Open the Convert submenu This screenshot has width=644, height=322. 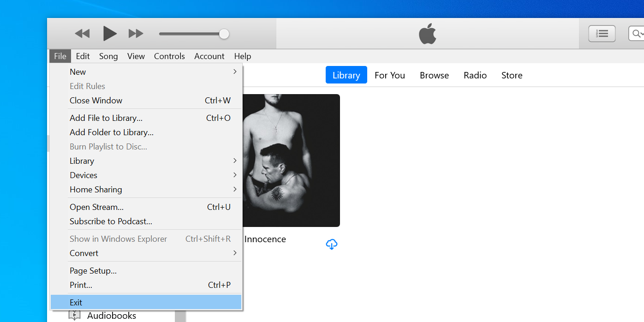[84, 253]
